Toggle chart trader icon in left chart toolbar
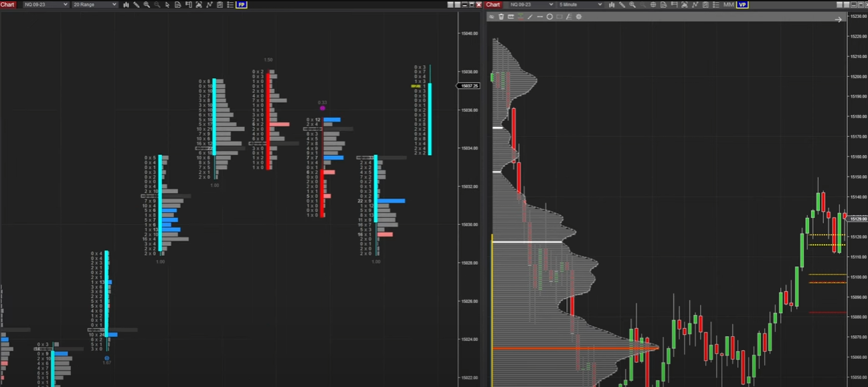 click(188, 5)
